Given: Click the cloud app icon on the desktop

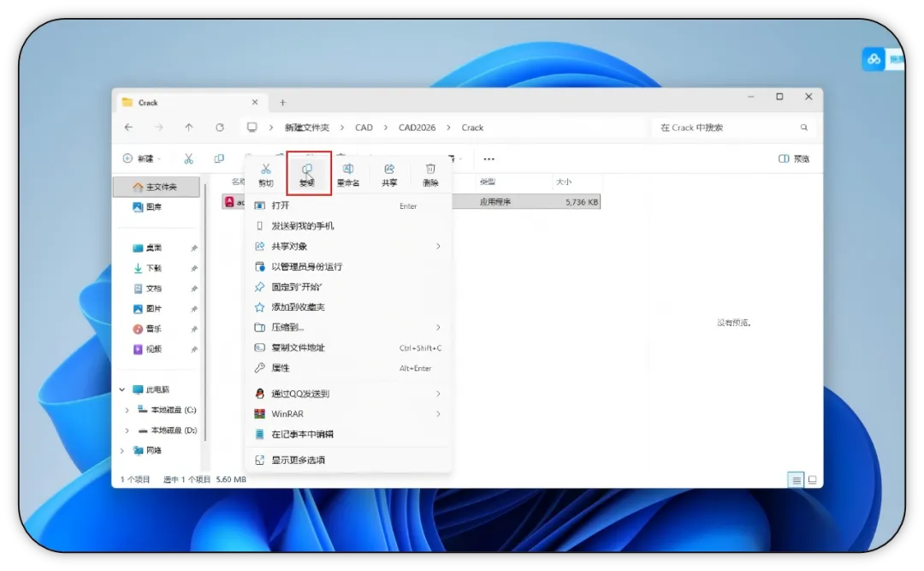Looking at the screenshot, I should [874, 59].
